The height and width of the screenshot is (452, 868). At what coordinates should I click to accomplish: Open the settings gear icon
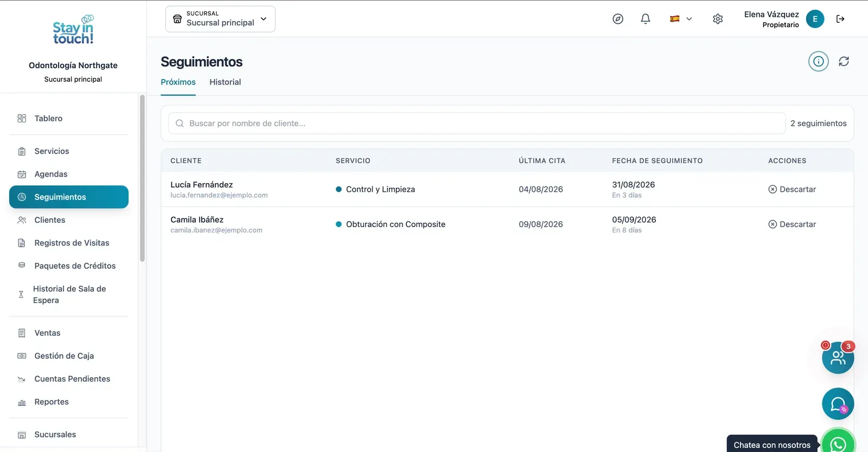pos(718,19)
